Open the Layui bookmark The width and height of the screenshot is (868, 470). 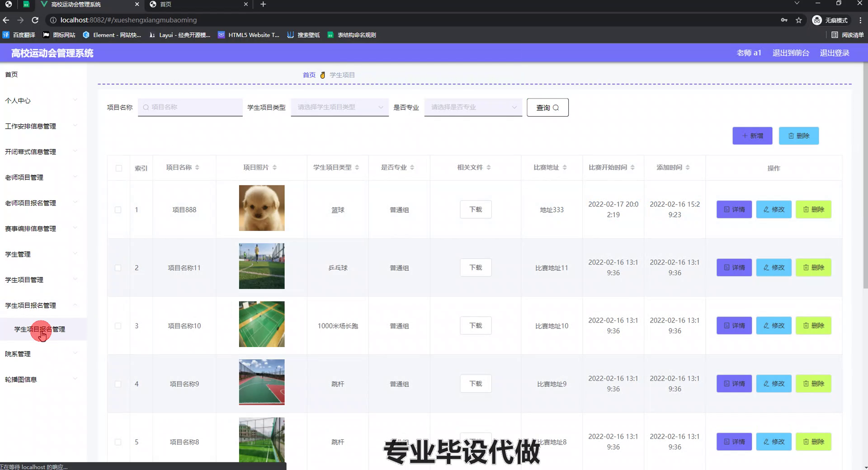(179, 35)
